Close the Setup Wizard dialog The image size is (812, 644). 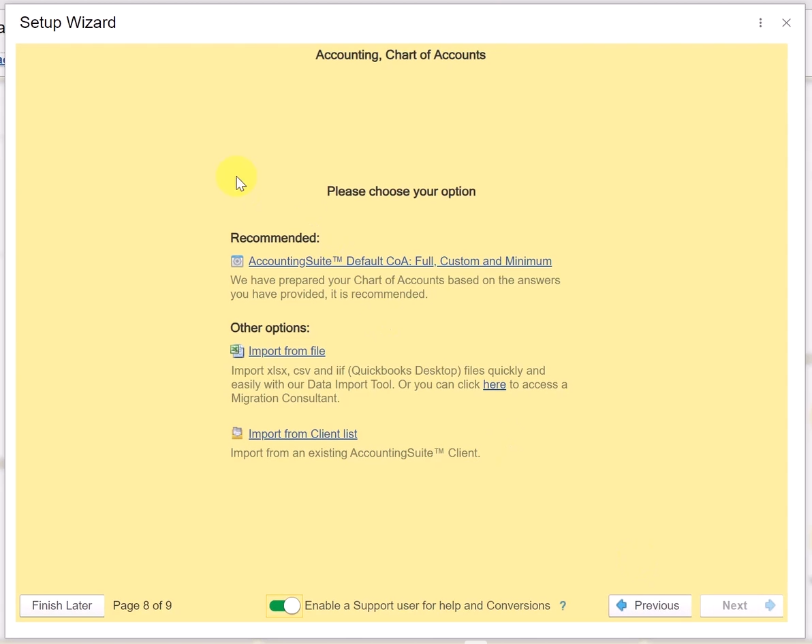786,22
